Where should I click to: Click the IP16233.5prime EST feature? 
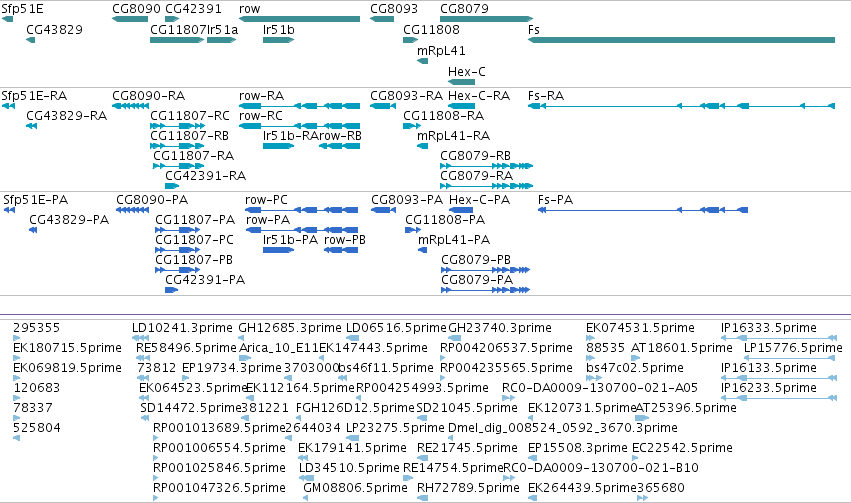pyautogui.click(x=778, y=398)
